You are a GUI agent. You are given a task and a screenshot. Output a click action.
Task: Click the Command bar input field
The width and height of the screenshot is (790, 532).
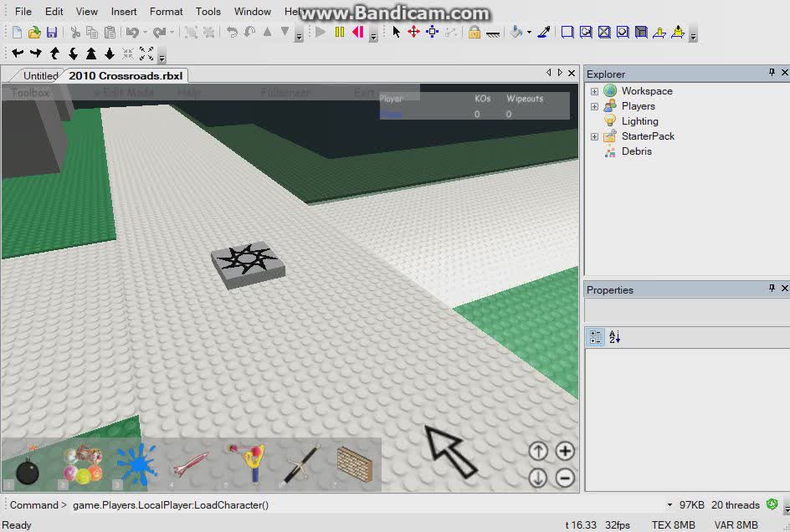[x=367, y=504]
